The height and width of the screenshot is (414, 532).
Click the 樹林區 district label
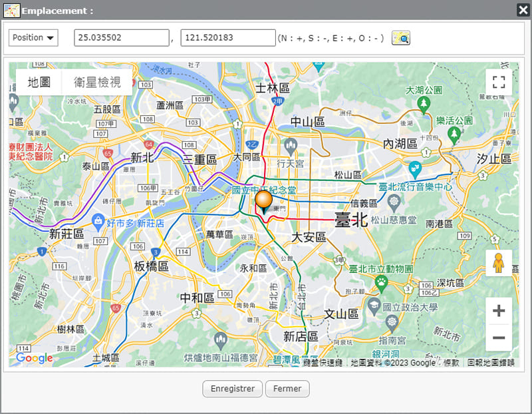70,329
